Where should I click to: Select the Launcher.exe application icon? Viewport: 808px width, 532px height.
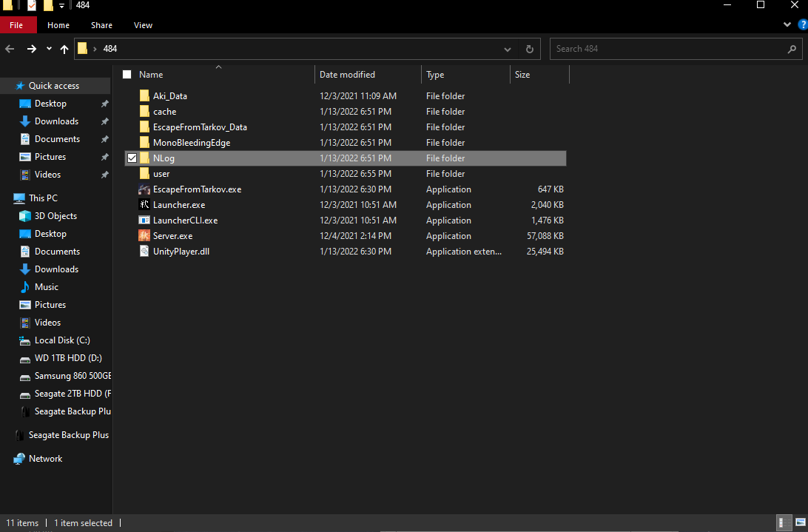point(144,205)
